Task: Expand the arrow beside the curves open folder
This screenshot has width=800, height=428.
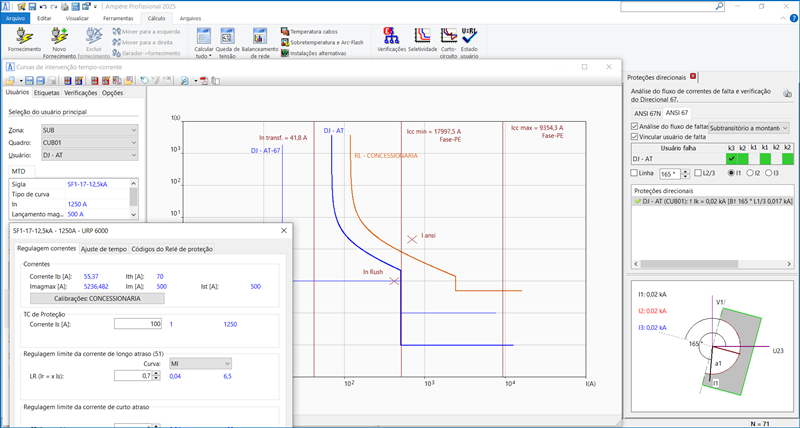Action: click(21, 81)
